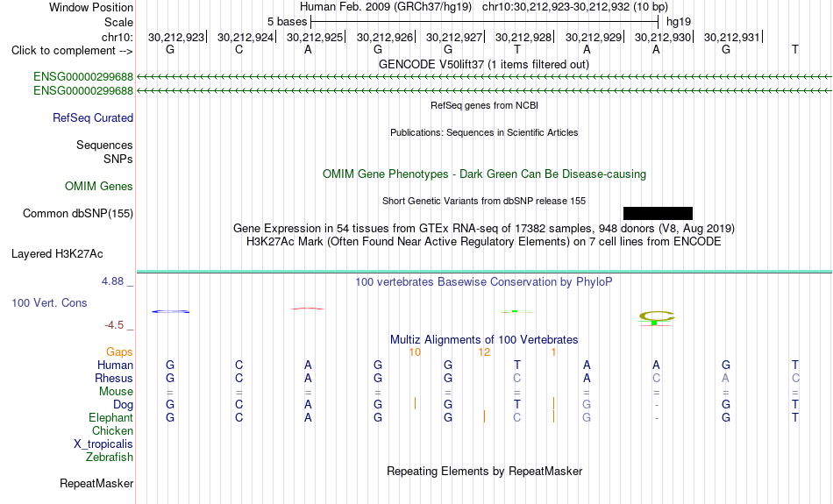The image size is (833, 504).
Task: Click position label 30,212,923
Action: (176, 37)
